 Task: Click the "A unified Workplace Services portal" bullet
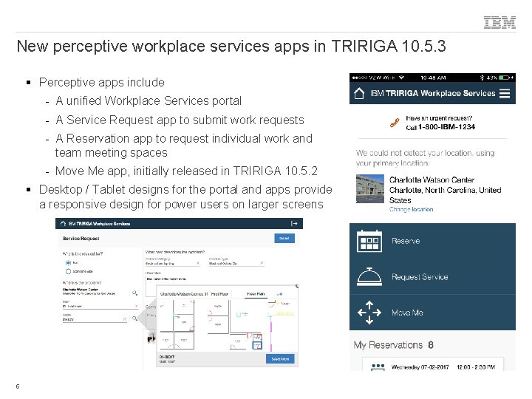tap(149, 101)
